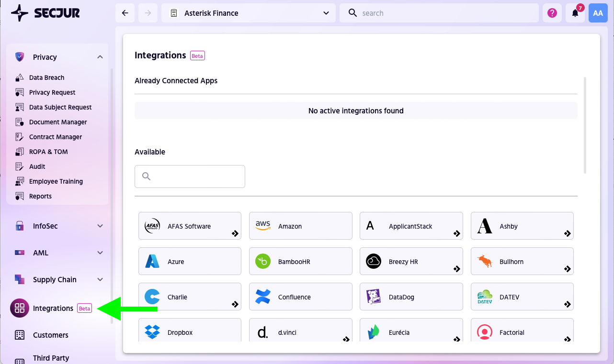Viewport: 614px width, 364px height.
Task: Click the Dropbox logo
Action: click(x=152, y=332)
